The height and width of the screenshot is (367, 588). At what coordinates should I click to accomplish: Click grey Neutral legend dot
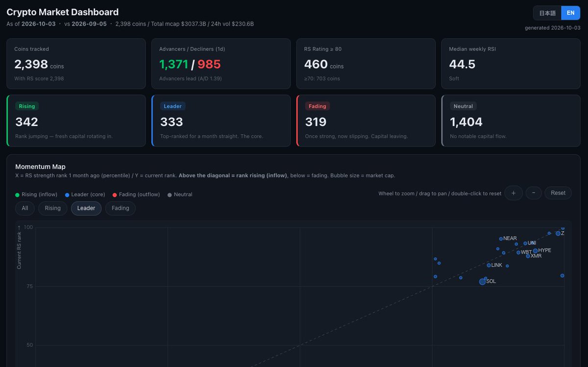coord(170,195)
